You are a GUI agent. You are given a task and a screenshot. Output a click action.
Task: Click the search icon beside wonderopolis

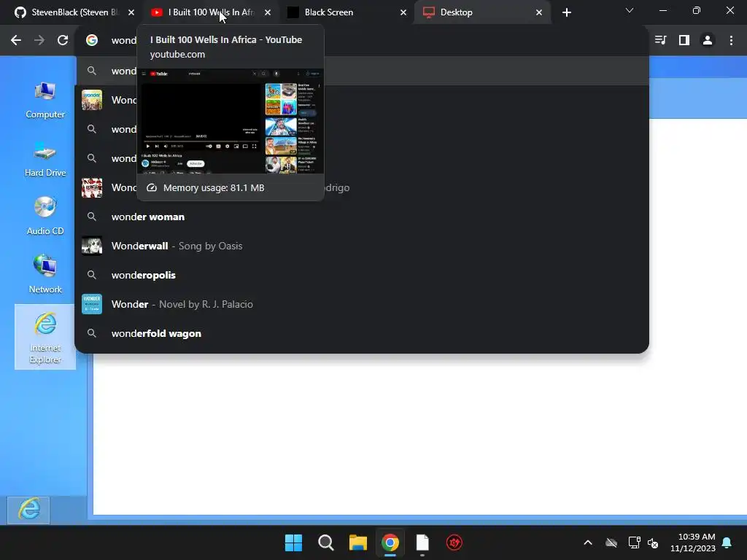(x=92, y=275)
